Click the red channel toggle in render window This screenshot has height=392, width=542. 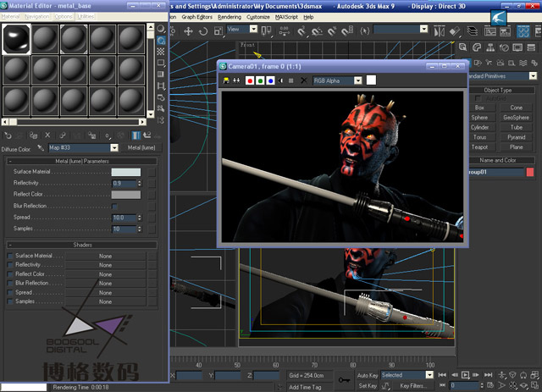(x=250, y=80)
